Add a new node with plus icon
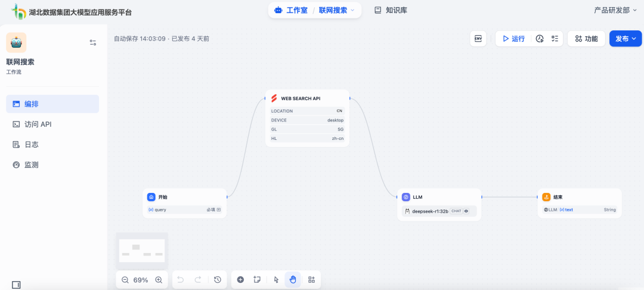Viewport: 644px width, 290px height. coord(240,280)
